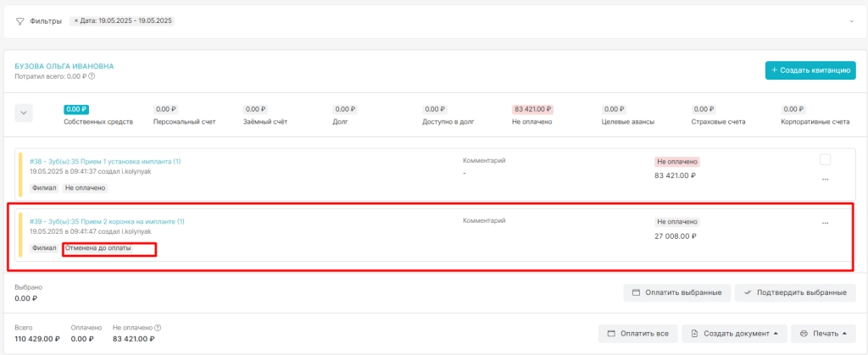Click Оплатить все button
This screenshot has height=355, width=868.
637,334
